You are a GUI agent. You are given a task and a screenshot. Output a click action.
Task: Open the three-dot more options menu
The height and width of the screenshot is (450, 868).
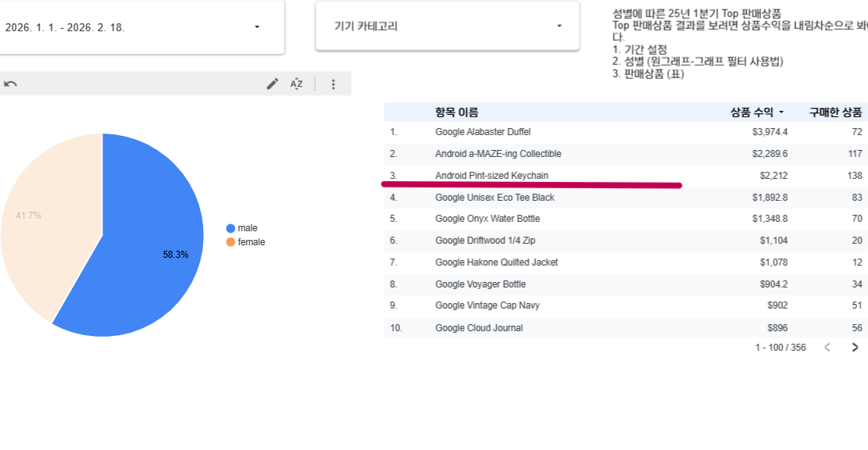point(334,84)
